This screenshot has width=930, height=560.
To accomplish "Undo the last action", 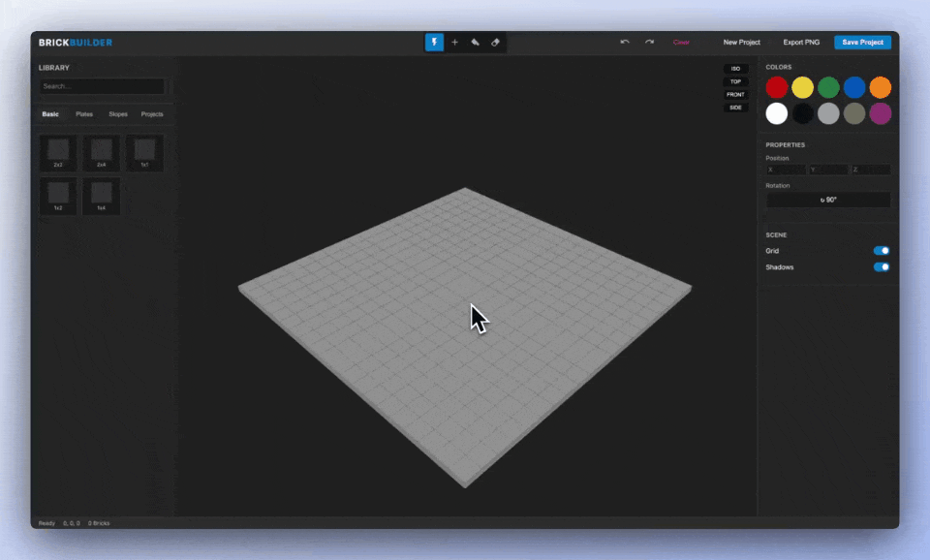I will pyautogui.click(x=625, y=43).
